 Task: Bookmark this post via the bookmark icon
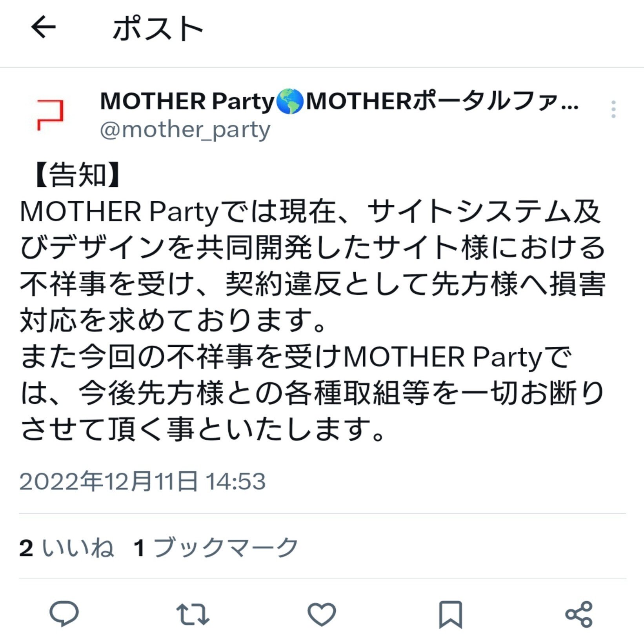(450, 614)
